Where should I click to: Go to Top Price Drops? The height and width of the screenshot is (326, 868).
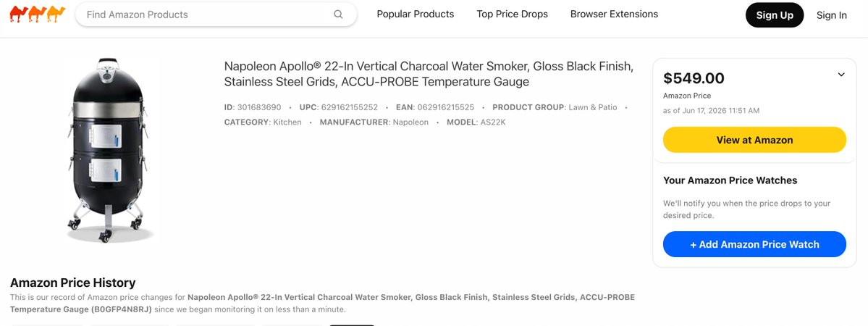pyautogui.click(x=512, y=14)
